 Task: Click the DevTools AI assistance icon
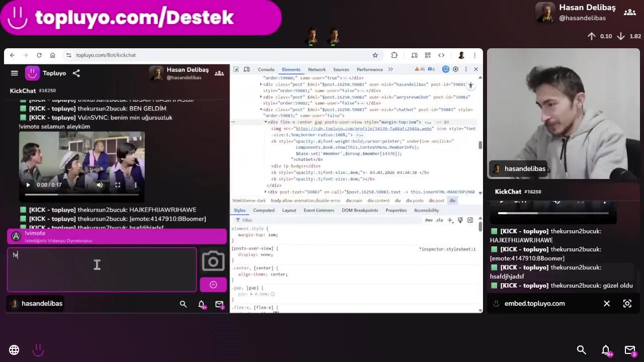445,69
